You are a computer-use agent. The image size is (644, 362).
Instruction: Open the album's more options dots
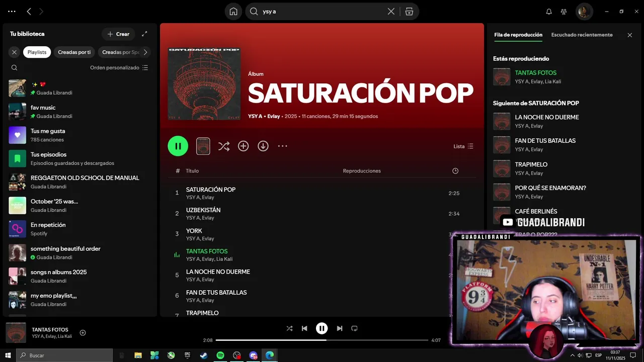[283, 146]
